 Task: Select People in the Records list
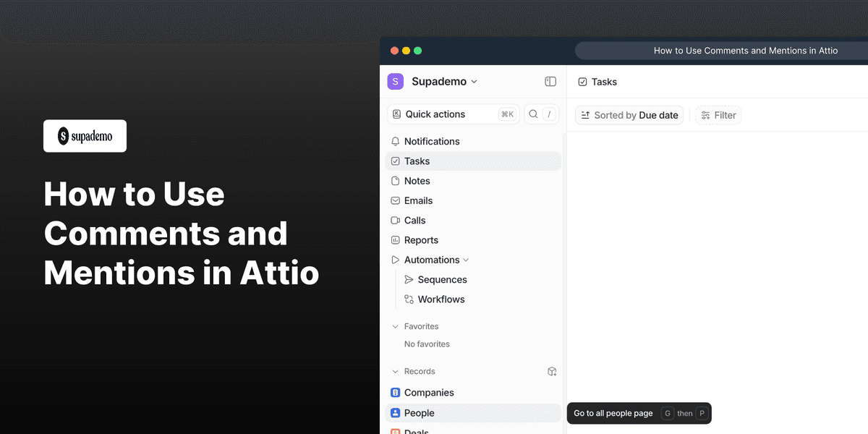pyautogui.click(x=420, y=412)
